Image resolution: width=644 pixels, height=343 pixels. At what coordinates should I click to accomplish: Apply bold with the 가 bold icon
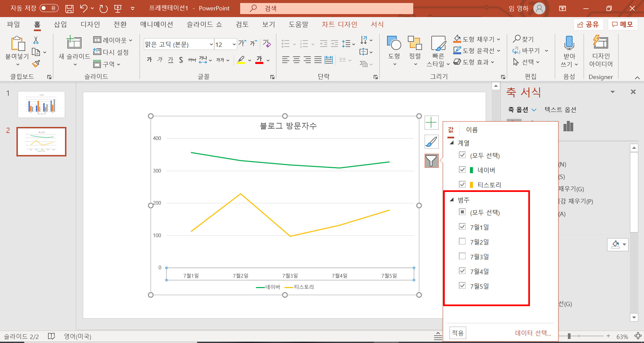149,60
